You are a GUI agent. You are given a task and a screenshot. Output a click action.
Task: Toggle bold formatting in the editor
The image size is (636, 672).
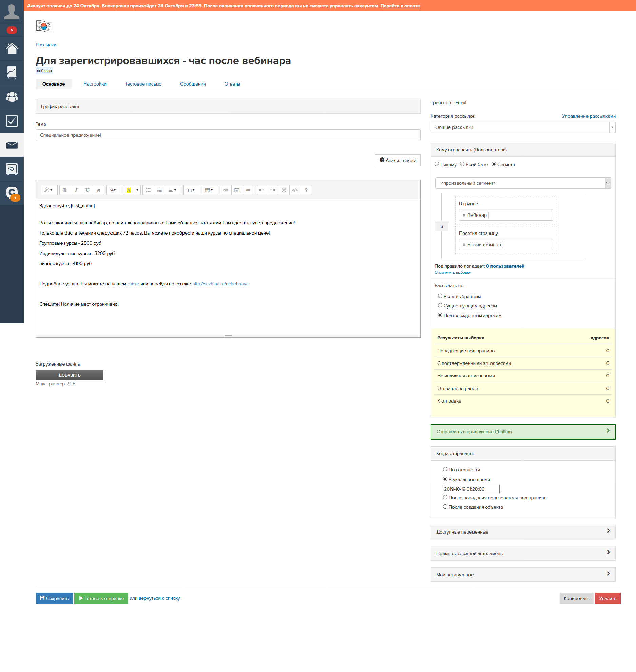(65, 190)
